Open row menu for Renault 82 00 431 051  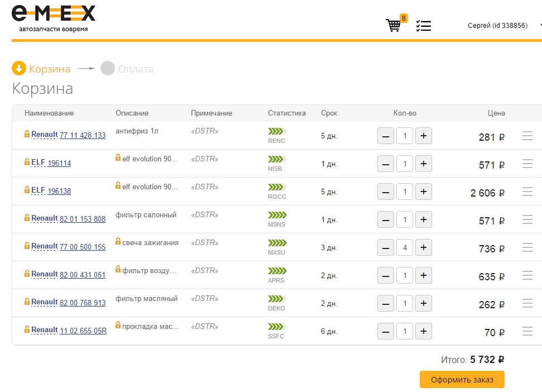pos(527,275)
